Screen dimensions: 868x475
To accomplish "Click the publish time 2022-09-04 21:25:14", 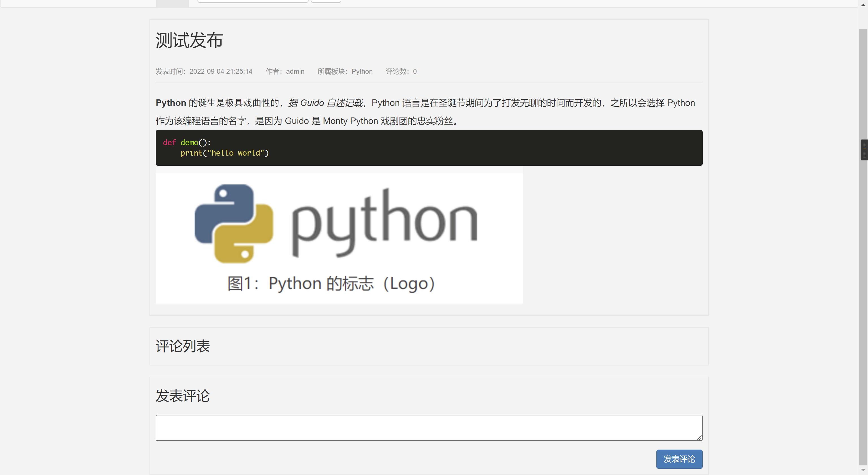I will click(221, 71).
